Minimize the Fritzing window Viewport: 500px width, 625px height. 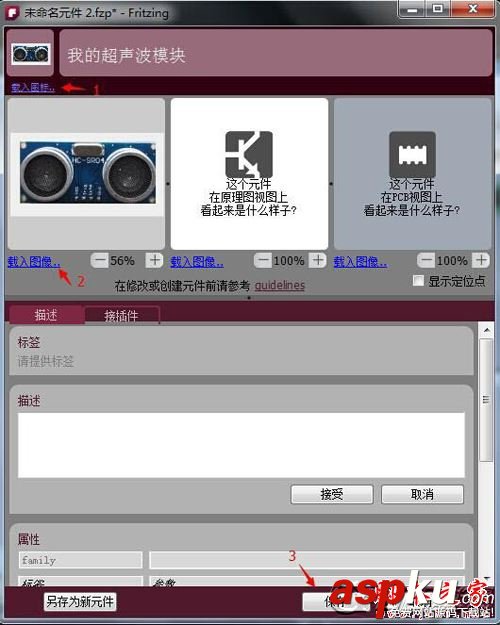(412, 9)
